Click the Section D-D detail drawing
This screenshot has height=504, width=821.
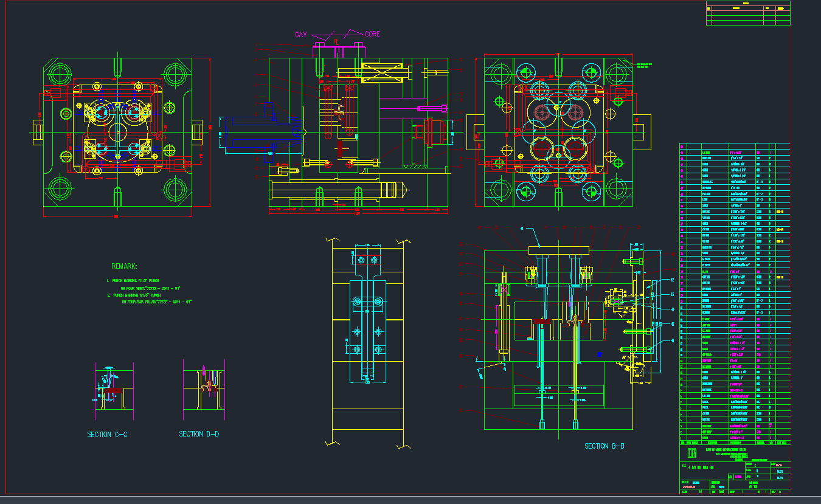pos(205,387)
